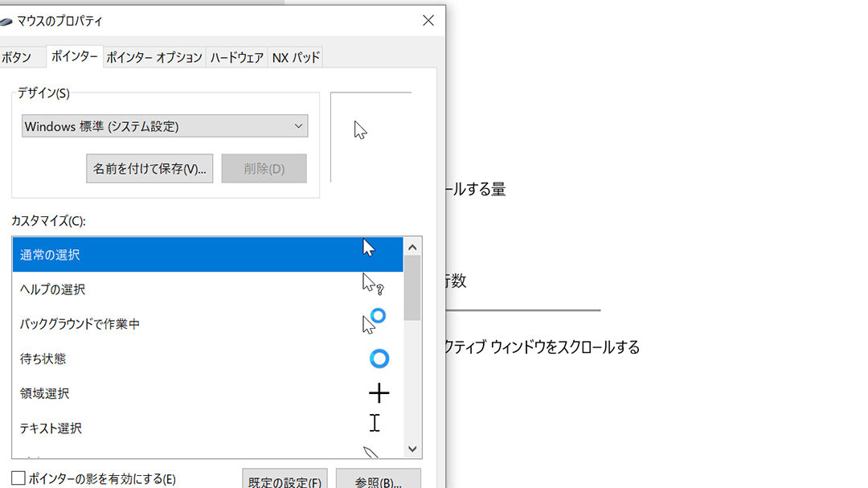Viewport: 868px width, 488px height.
Task: Open the ハードウェア tab
Action: pos(236,57)
